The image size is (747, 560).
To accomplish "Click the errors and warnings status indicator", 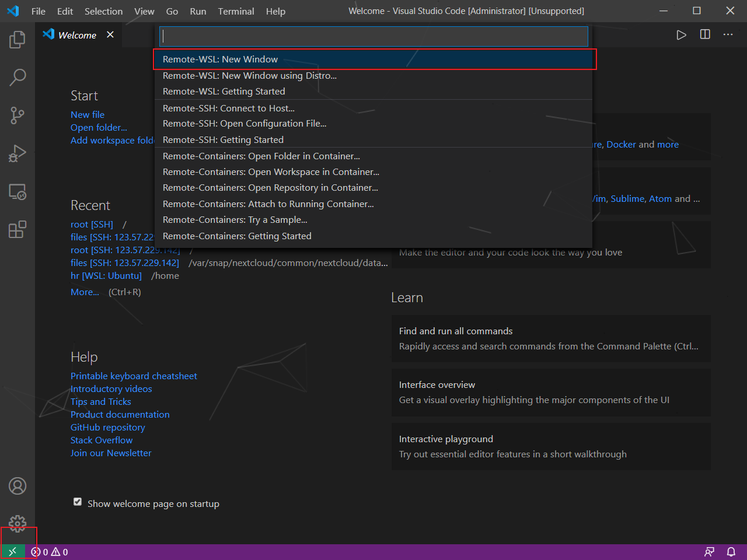I will [50, 551].
